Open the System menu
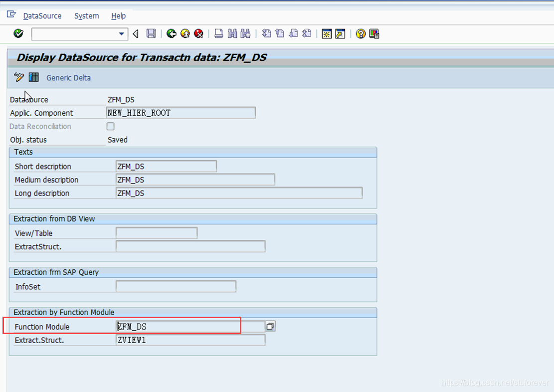This screenshot has width=554, height=392. [x=87, y=16]
